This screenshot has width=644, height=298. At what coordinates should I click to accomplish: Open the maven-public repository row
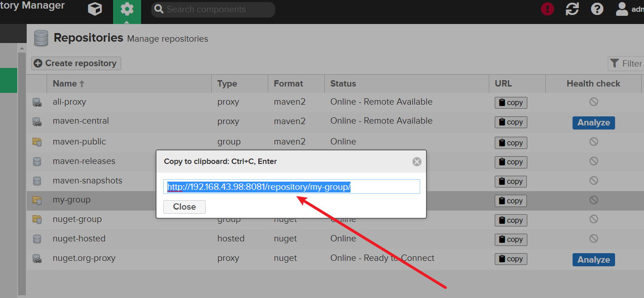(x=79, y=142)
